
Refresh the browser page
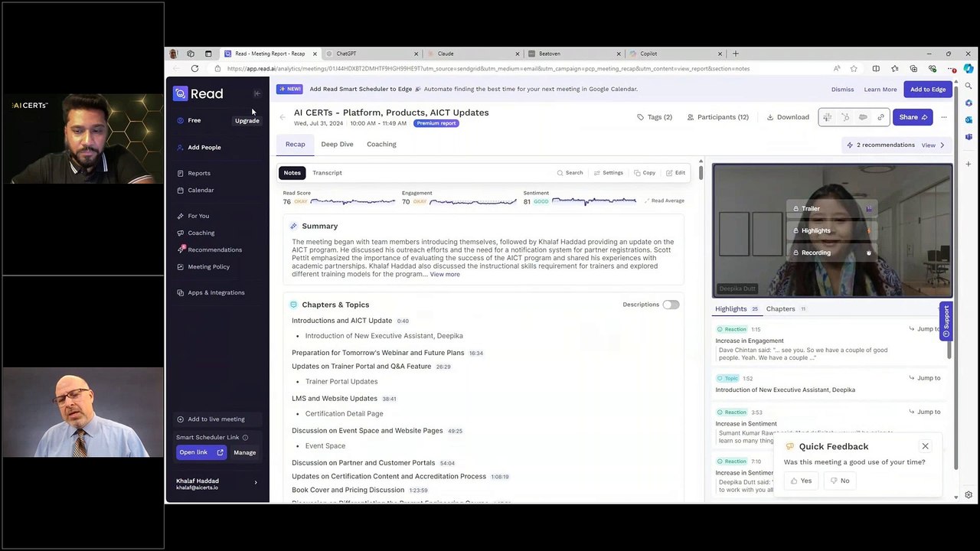coord(194,68)
